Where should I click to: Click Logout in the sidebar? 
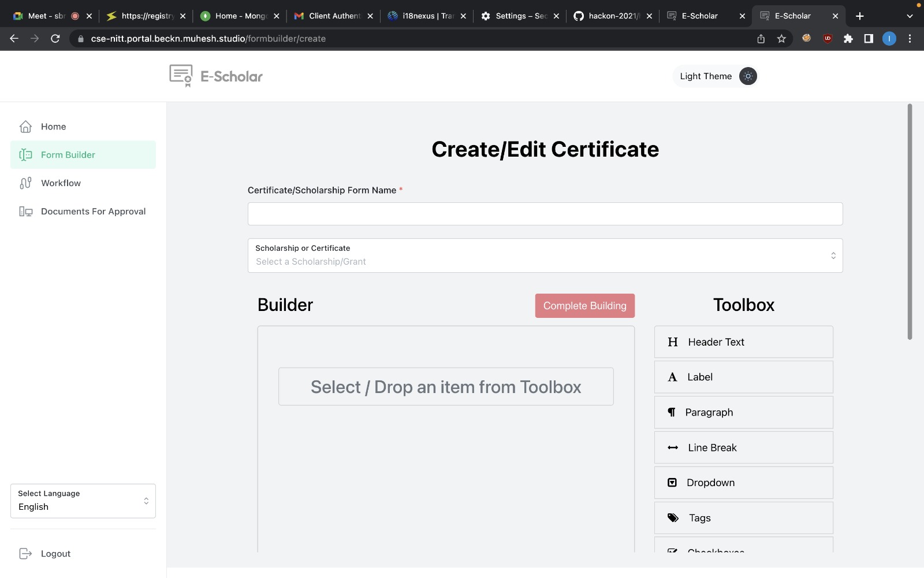click(x=83, y=554)
